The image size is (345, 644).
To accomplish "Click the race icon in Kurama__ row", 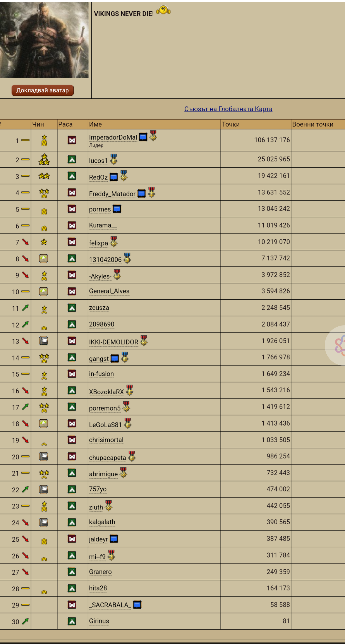I will [x=72, y=225].
